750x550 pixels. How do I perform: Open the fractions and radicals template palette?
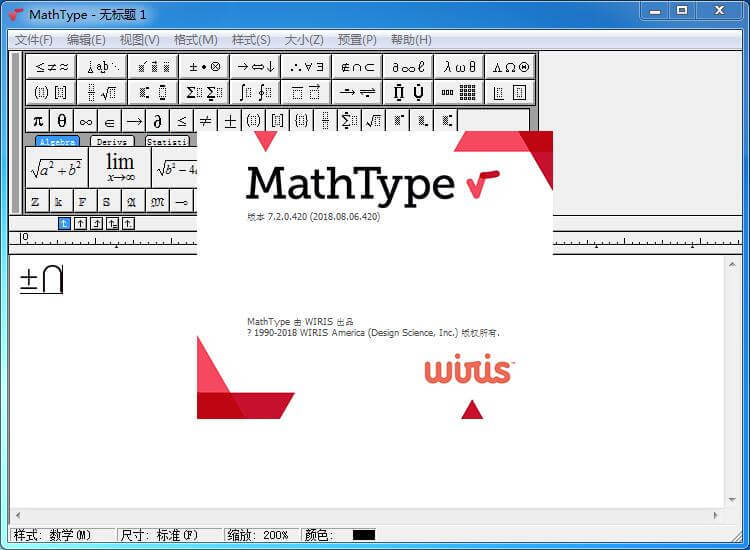pos(102,93)
